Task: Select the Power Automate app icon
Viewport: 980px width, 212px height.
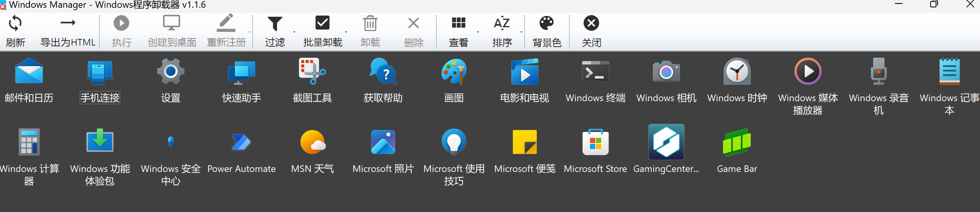Action: coord(241,142)
